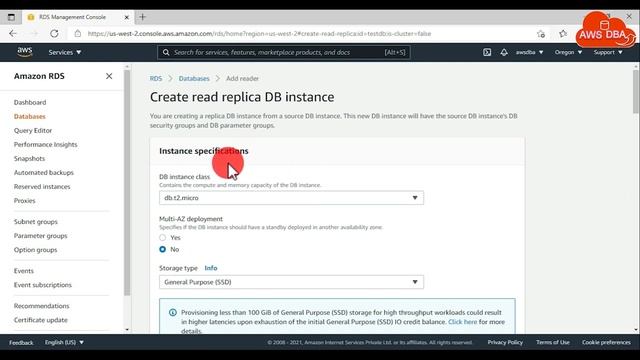Expand the Services menu
The image size is (640, 360).
tap(65, 52)
